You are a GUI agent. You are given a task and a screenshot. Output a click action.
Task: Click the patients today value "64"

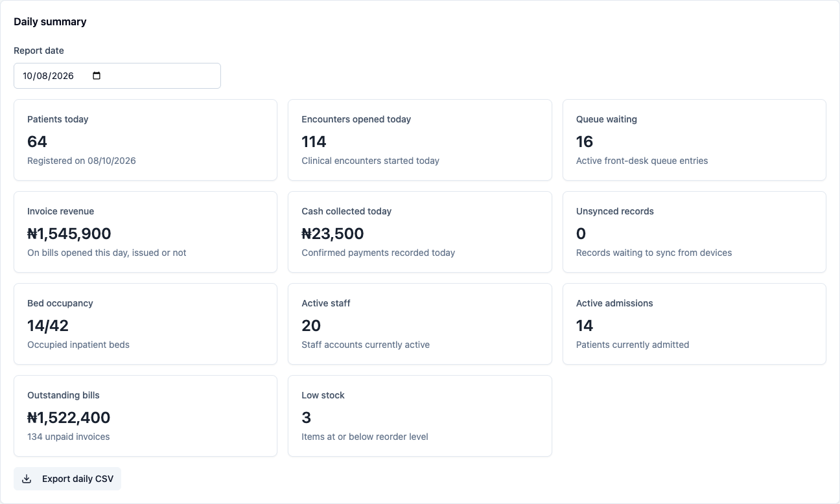click(x=37, y=141)
